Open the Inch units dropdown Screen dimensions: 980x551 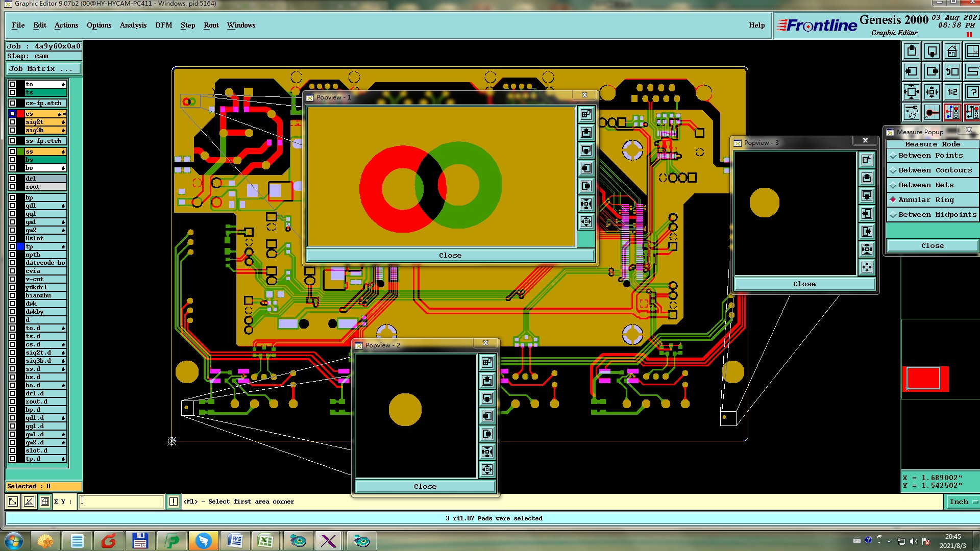[x=963, y=502]
